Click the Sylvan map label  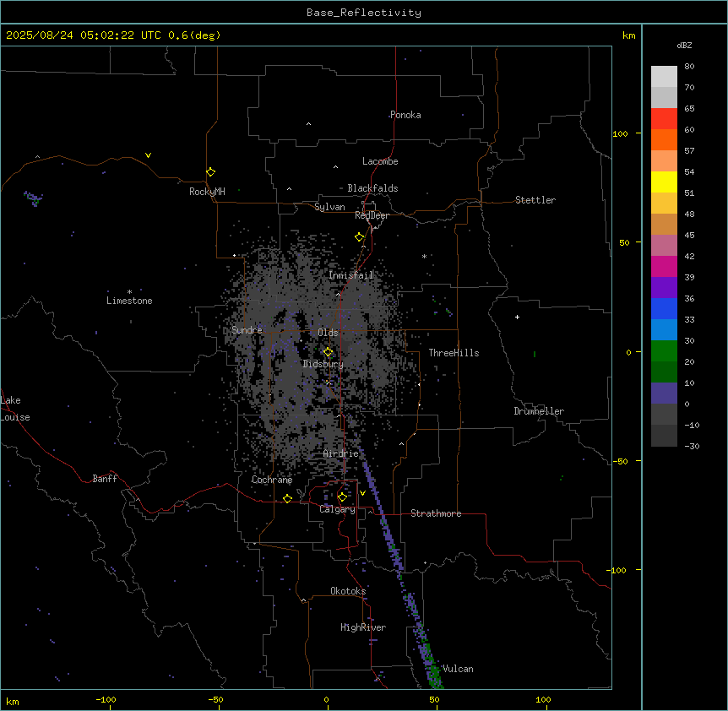click(329, 207)
